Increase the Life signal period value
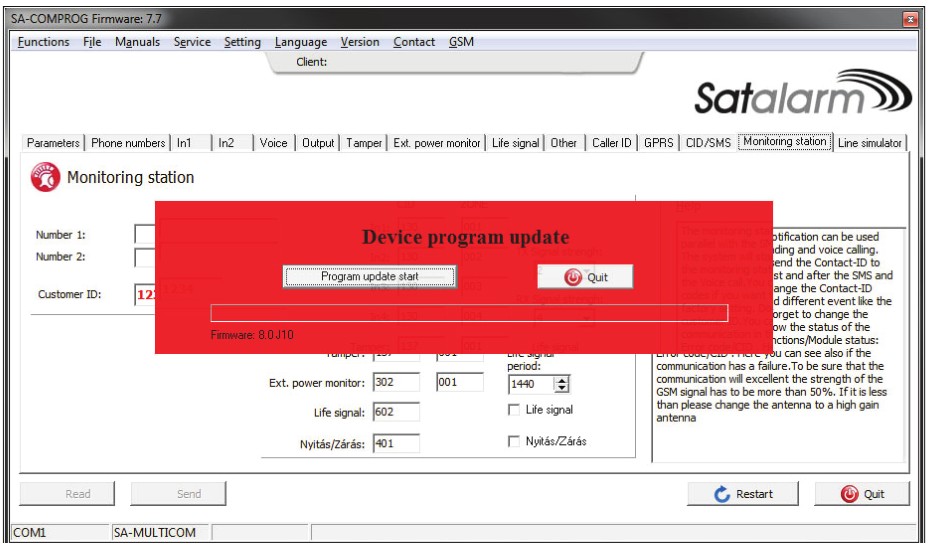 click(562, 380)
